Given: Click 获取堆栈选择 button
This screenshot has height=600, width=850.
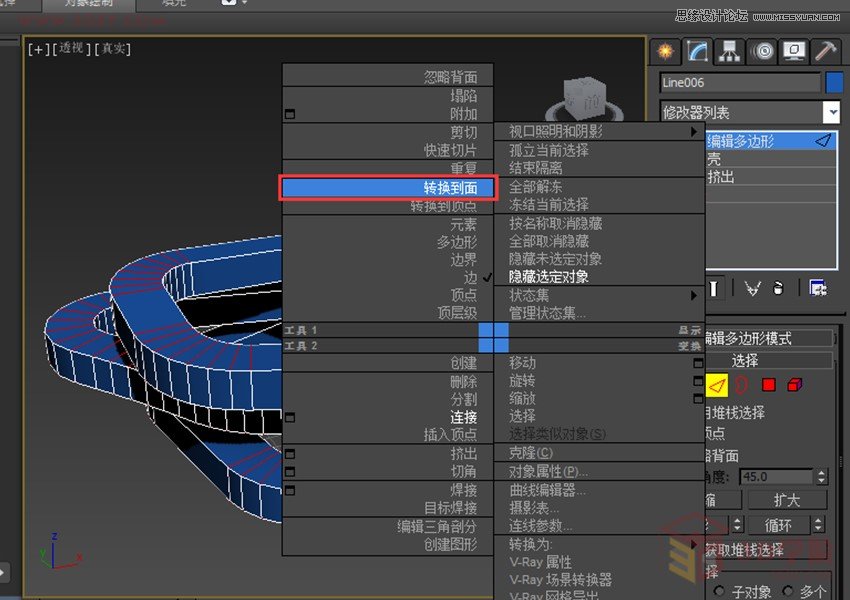Looking at the screenshot, I should tap(765, 550).
